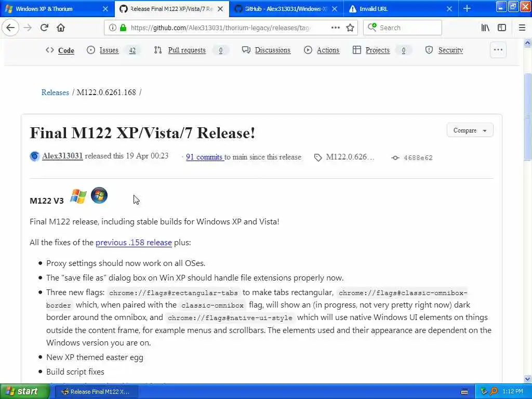The image size is (532, 399).
Task: Close the Release Final M122 tab
Action: point(220,8)
